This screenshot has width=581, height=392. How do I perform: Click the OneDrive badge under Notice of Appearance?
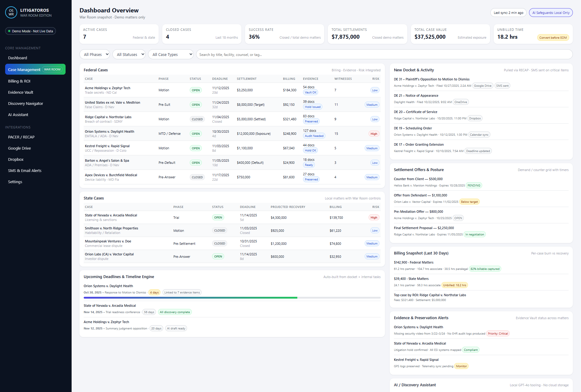click(x=460, y=102)
